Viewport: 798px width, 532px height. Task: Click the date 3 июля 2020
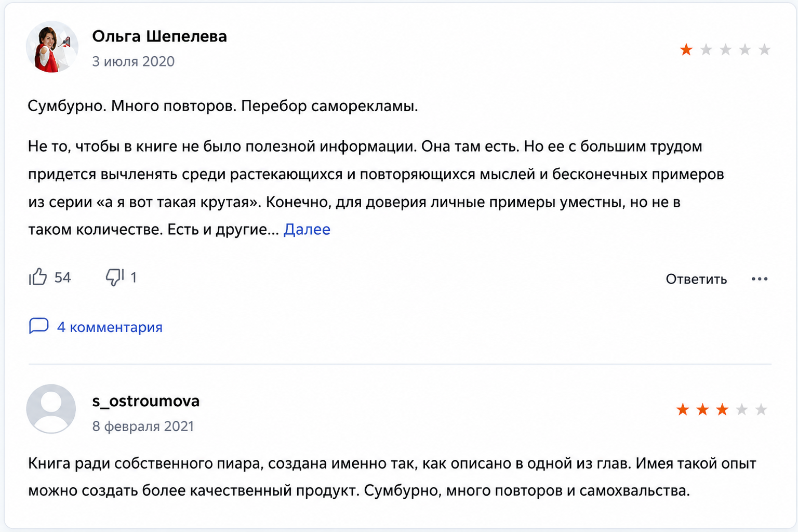coord(134,61)
